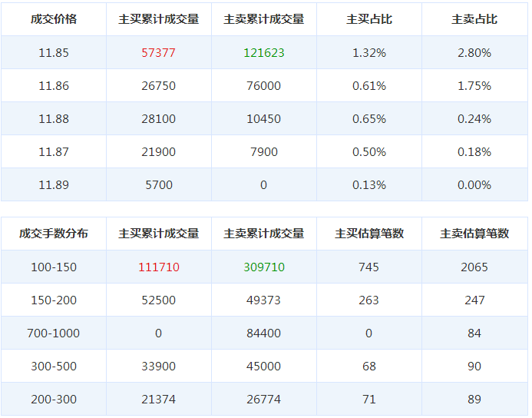Click the 成交手数分布 column header
The image size is (532, 418).
54,234
